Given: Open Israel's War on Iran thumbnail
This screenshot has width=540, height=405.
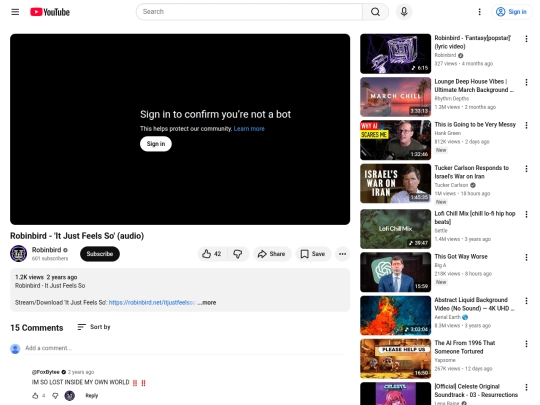Looking at the screenshot, I should (395, 184).
